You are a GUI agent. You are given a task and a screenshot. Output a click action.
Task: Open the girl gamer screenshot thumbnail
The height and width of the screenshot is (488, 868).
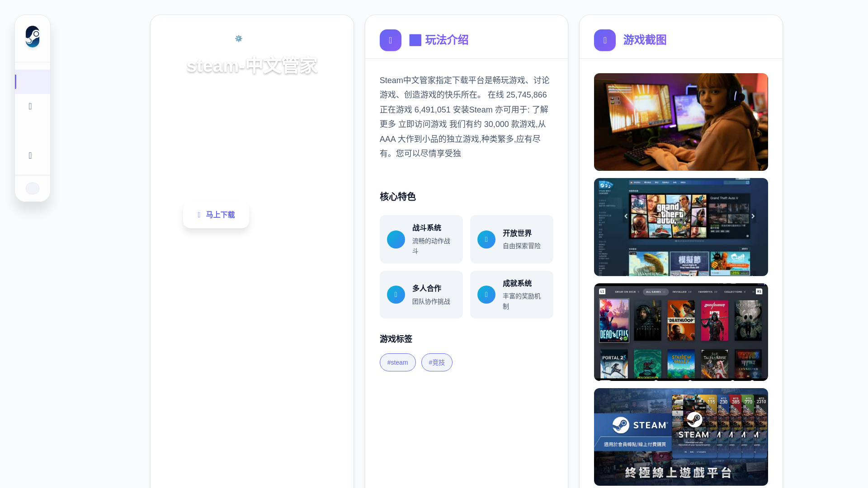(681, 122)
